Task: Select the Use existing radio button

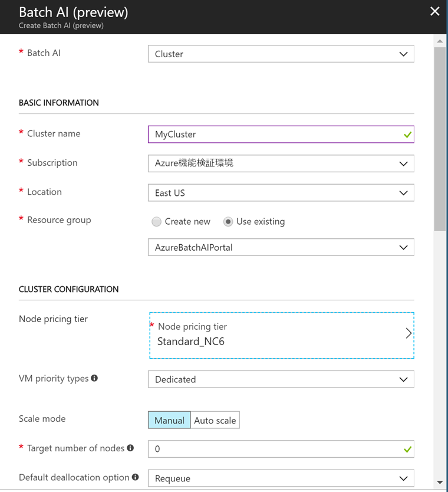Action: pos(228,222)
